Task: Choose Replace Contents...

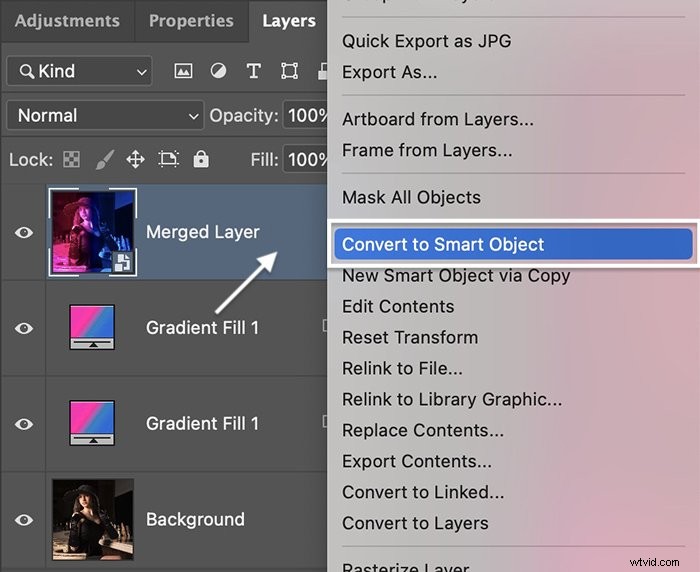Action: 423,430
